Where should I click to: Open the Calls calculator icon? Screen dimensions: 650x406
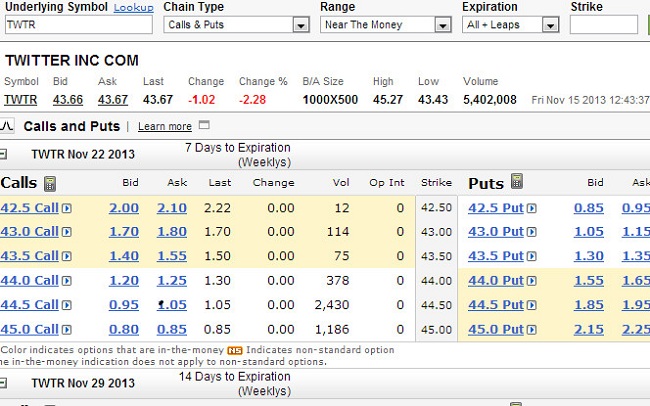[x=50, y=183]
